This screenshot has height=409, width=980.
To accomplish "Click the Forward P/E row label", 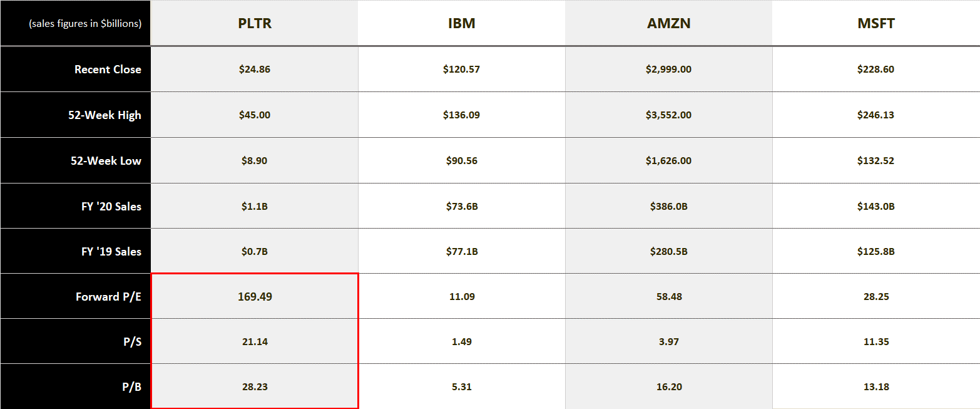I will coord(108,297).
